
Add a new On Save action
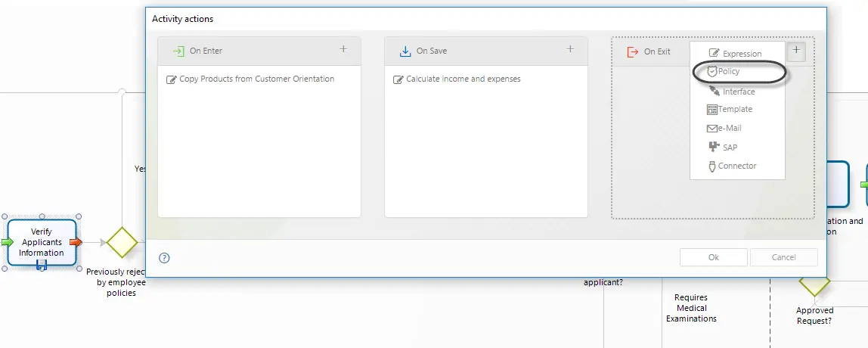tap(570, 49)
